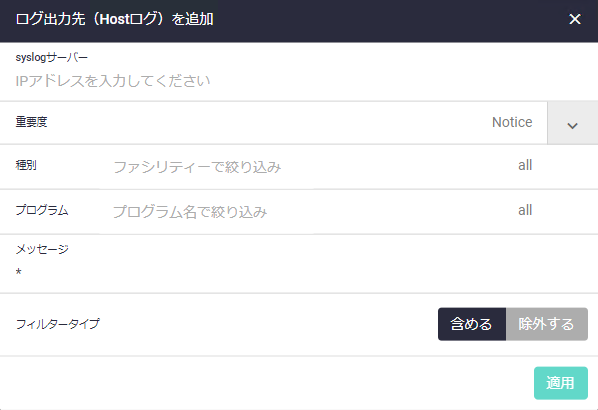This screenshot has height=410, width=598.
Task: Open the Notice severity value selector
Action: click(512, 122)
